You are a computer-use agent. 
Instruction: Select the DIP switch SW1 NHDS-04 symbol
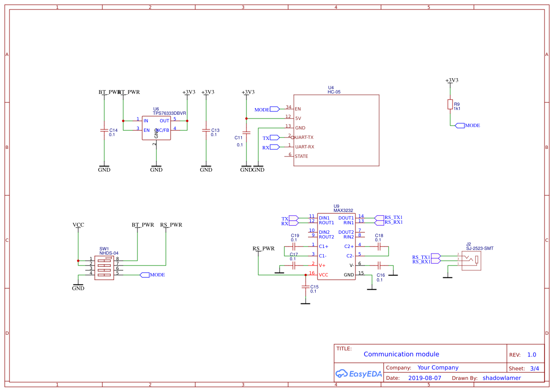(105, 267)
